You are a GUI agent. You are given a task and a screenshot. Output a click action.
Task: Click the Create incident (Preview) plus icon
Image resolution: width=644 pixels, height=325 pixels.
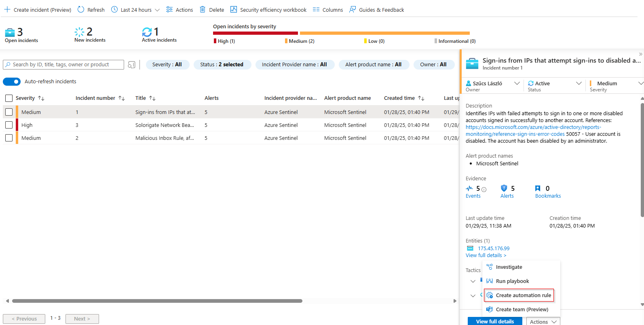7,9
